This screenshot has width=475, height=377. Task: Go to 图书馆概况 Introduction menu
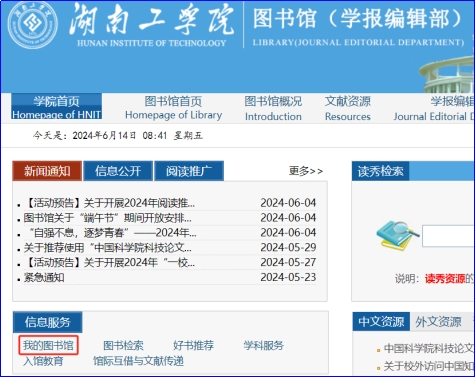[273, 108]
